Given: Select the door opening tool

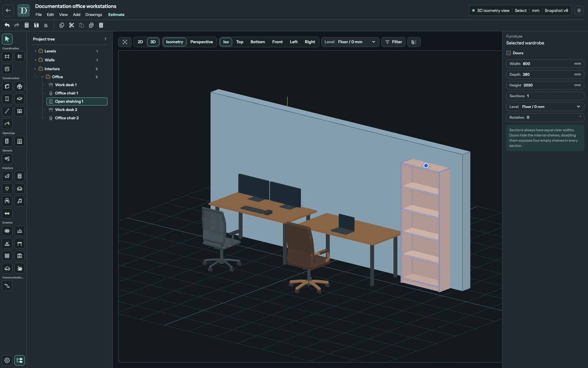Looking at the screenshot, I should click(x=7, y=141).
